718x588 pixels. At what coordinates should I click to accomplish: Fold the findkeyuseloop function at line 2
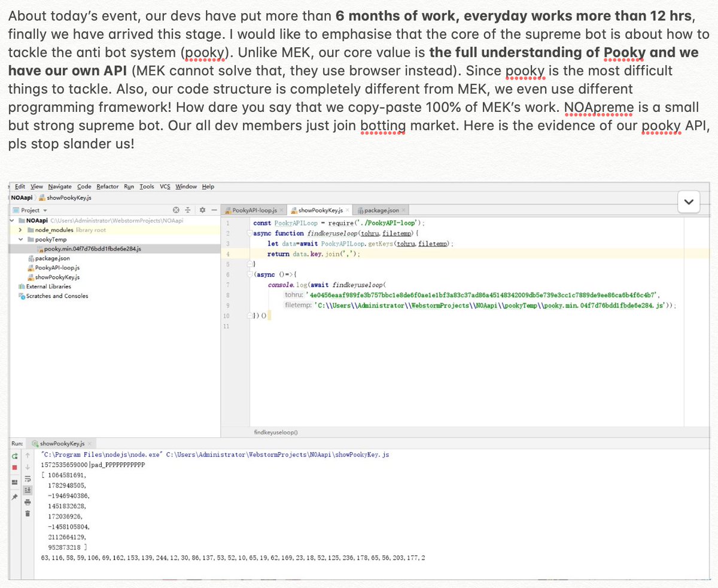[x=251, y=233]
